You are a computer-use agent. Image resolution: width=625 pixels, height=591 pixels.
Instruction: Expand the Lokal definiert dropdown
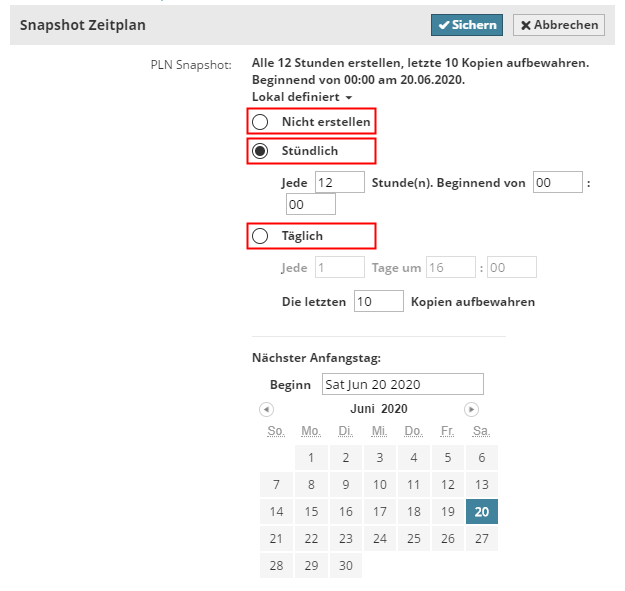click(302, 97)
